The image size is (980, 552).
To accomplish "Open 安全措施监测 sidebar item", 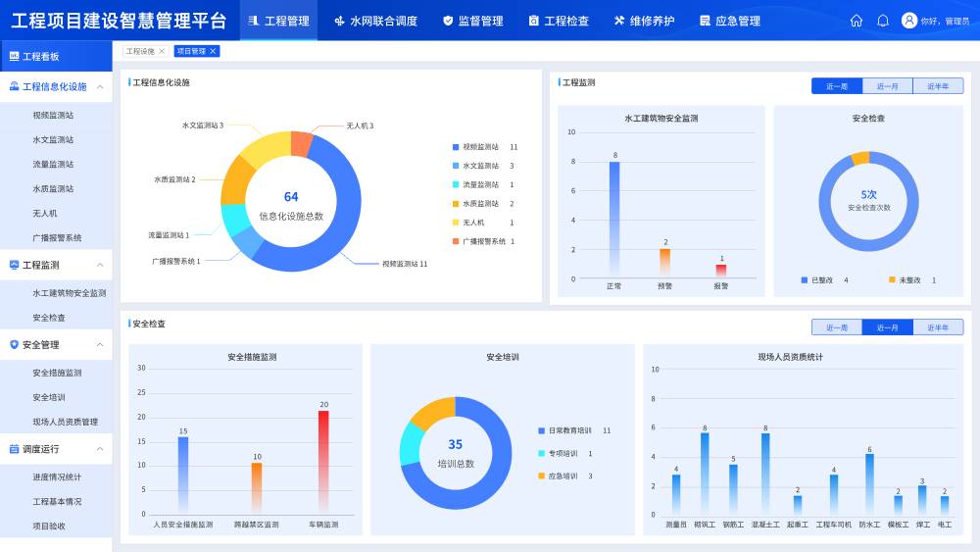I will [x=56, y=373].
